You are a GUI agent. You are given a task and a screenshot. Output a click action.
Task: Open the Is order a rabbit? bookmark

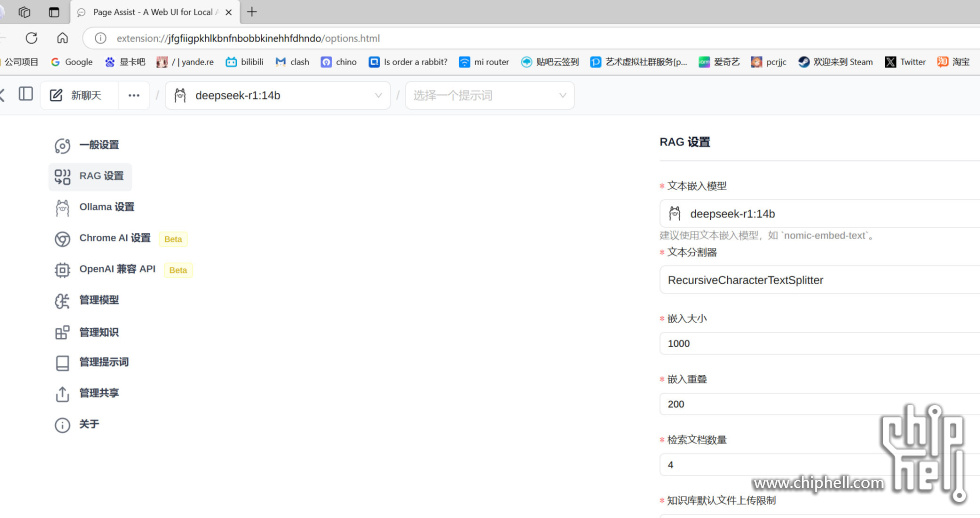408,62
